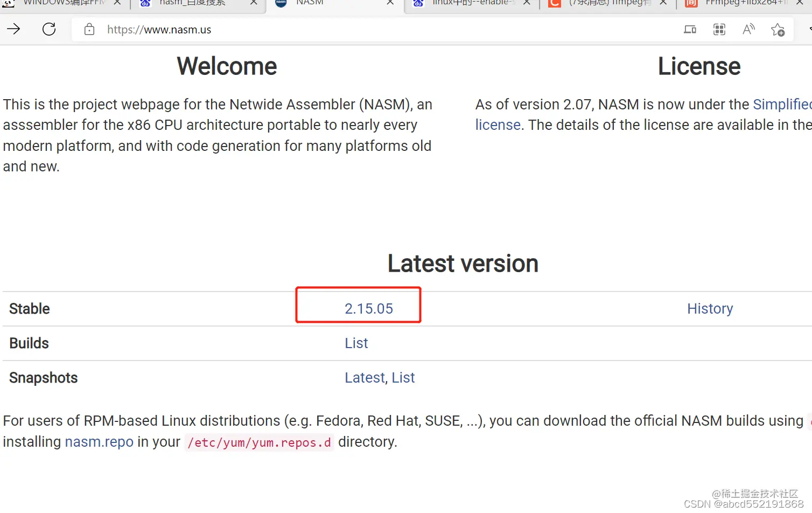This screenshot has height=513, width=812.
Task: Click the License heading
Action: click(x=699, y=66)
